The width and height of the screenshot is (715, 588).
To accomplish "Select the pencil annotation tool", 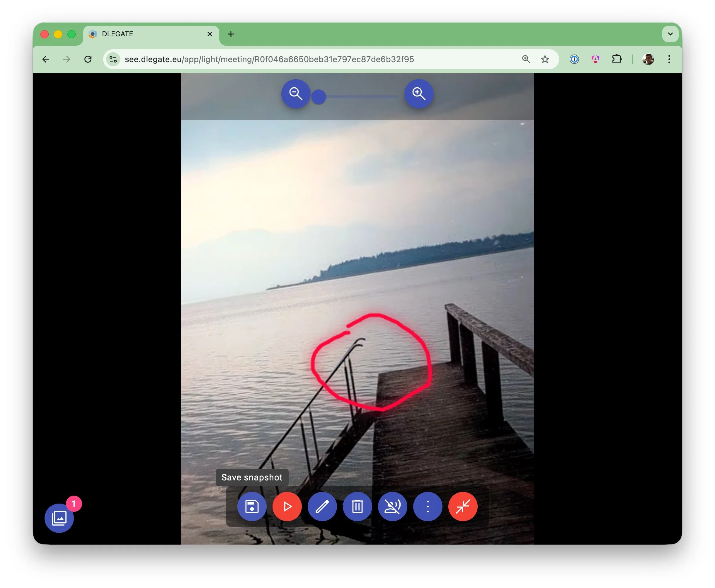I will pyautogui.click(x=322, y=507).
